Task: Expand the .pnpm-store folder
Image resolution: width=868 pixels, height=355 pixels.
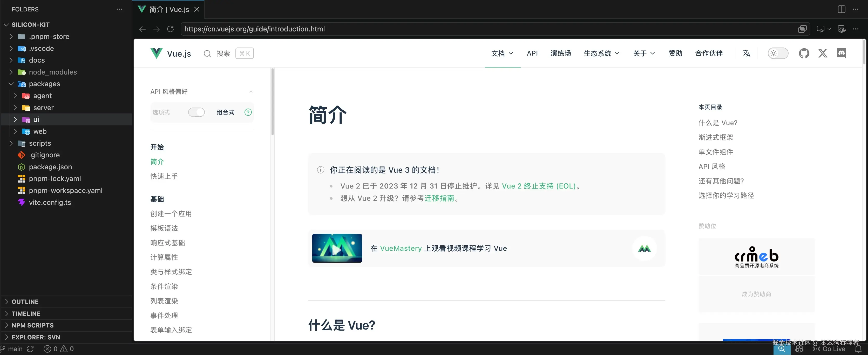Action: [x=11, y=36]
